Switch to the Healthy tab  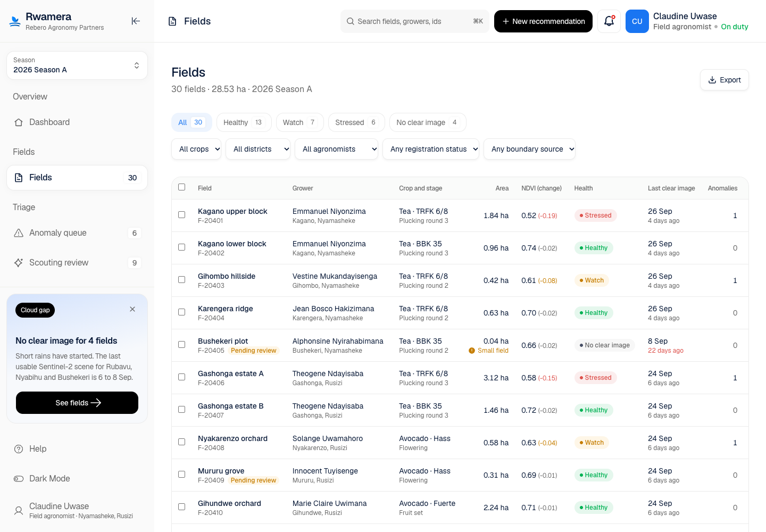point(244,122)
